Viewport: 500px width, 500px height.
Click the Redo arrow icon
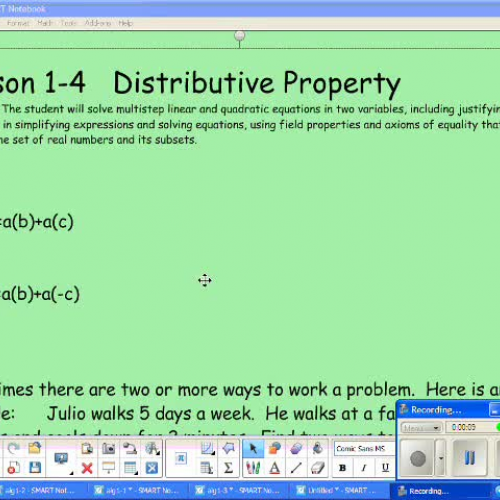pos(13,448)
